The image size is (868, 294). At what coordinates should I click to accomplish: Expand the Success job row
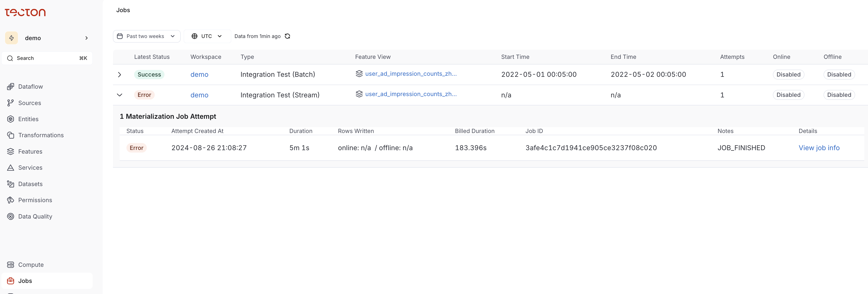tap(119, 74)
